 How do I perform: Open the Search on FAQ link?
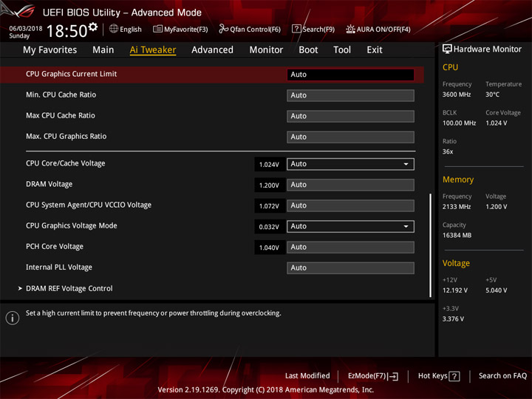tap(502, 376)
